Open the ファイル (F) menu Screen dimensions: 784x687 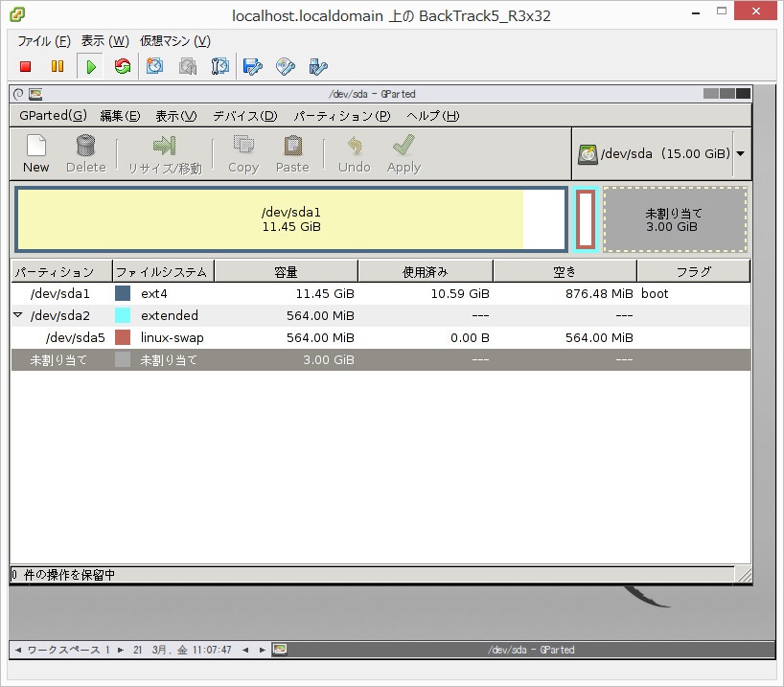(x=44, y=40)
